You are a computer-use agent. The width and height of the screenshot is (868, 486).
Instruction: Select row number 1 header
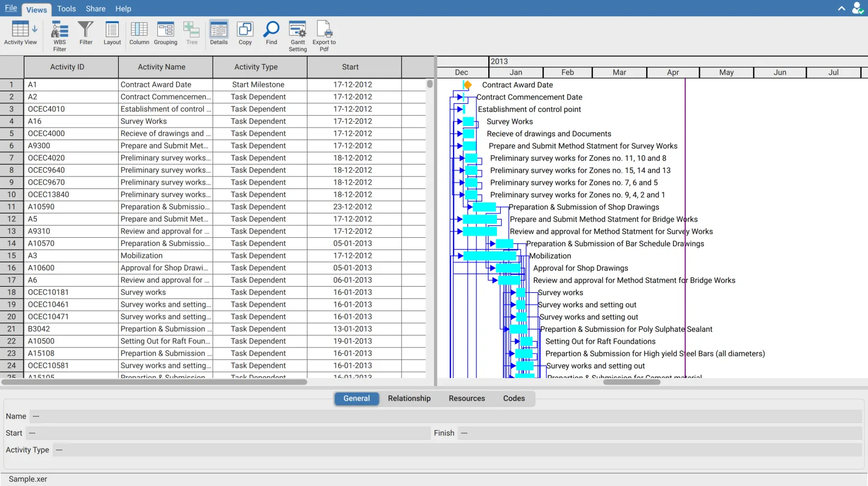[12, 85]
